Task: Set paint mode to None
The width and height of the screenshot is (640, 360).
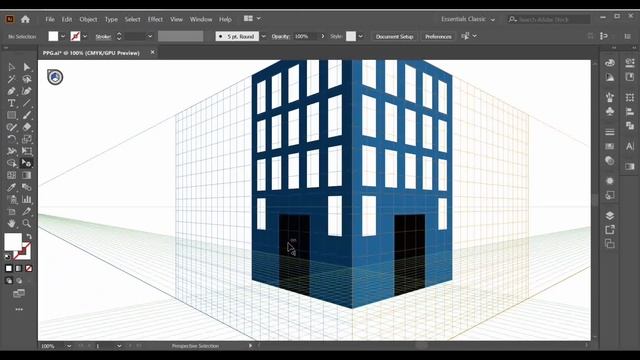Action: (29, 268)
